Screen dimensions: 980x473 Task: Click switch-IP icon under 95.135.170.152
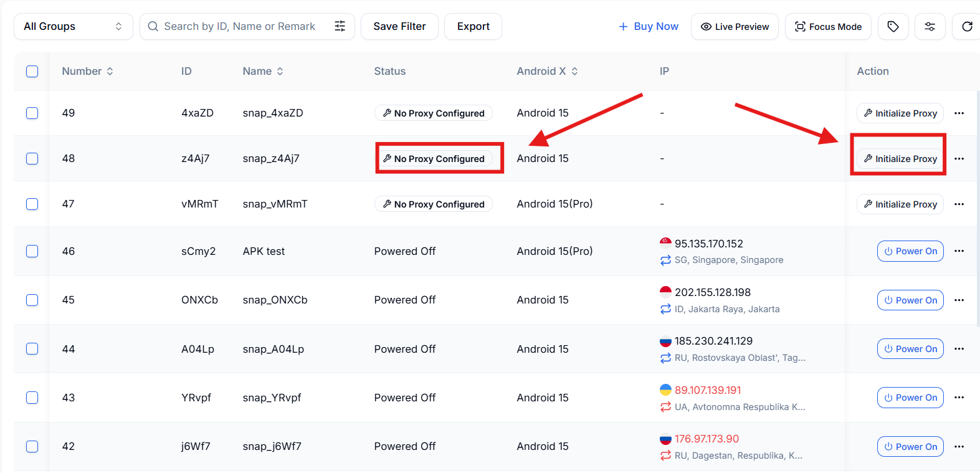pyautogui.click(x=665, y=260)
